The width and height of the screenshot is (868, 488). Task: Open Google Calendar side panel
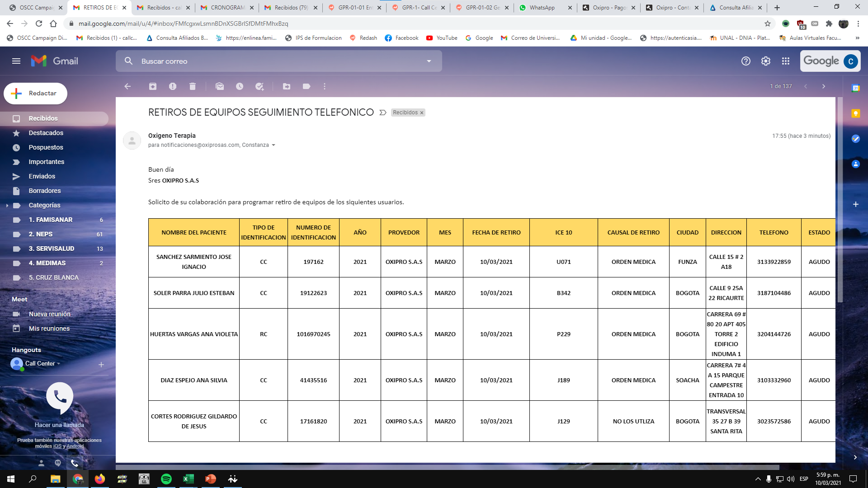(856, 88)
